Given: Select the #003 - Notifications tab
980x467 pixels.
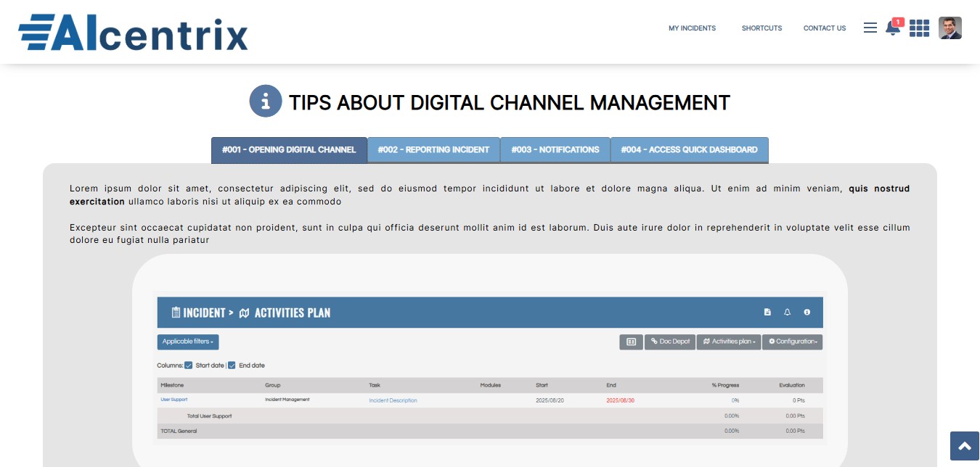Looking at the screenshot, I should (555, 150).
